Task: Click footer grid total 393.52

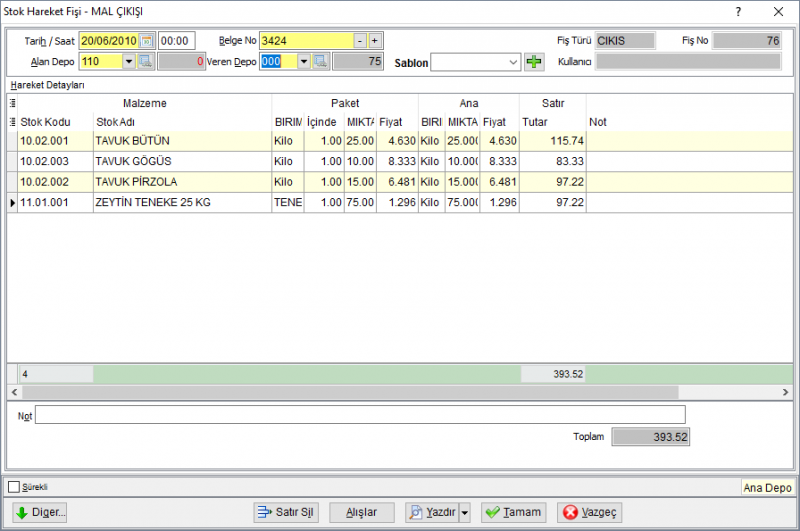Action: pos(553,374)
